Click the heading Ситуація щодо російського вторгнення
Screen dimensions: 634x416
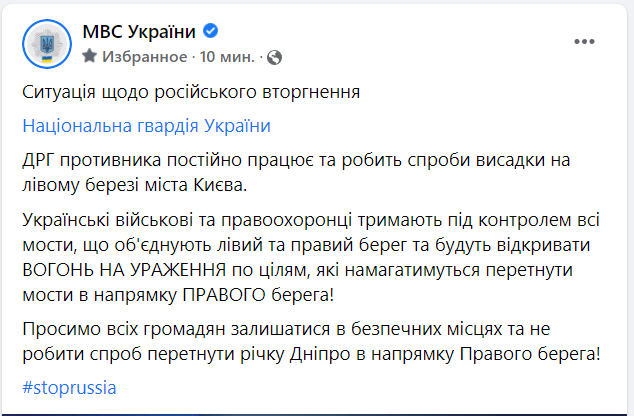(x=190, y=92)
